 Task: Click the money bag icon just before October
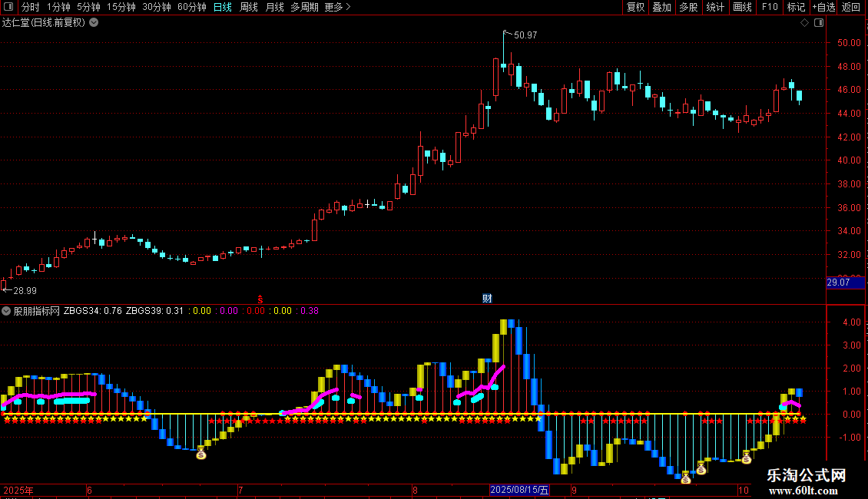746,458
